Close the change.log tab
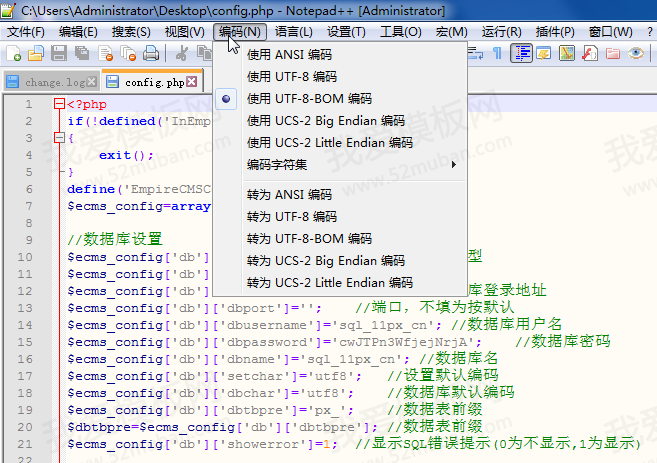The image size is (657, 463). pyautogui.click(x=91, y=82)
